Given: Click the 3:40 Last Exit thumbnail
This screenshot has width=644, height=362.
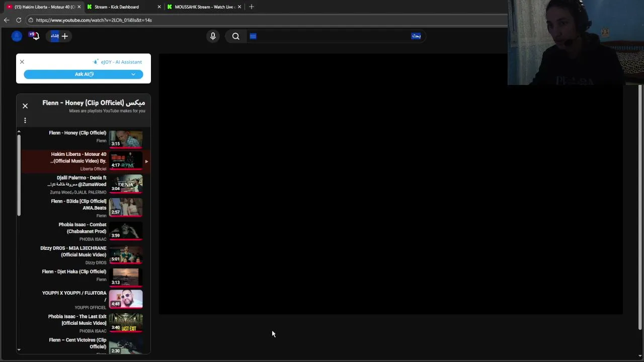Looking at the screenshot, I should (x=126, y=322).
